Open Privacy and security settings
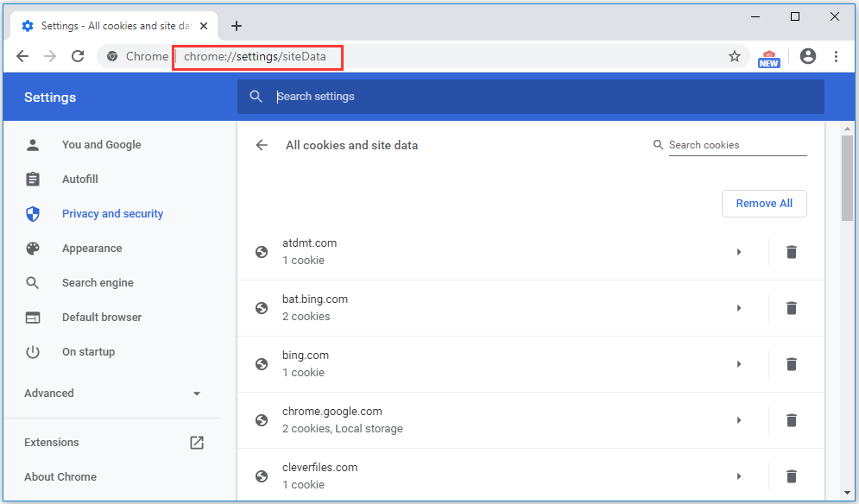Viewport: 859px width, 504px height. coord(112,214)
